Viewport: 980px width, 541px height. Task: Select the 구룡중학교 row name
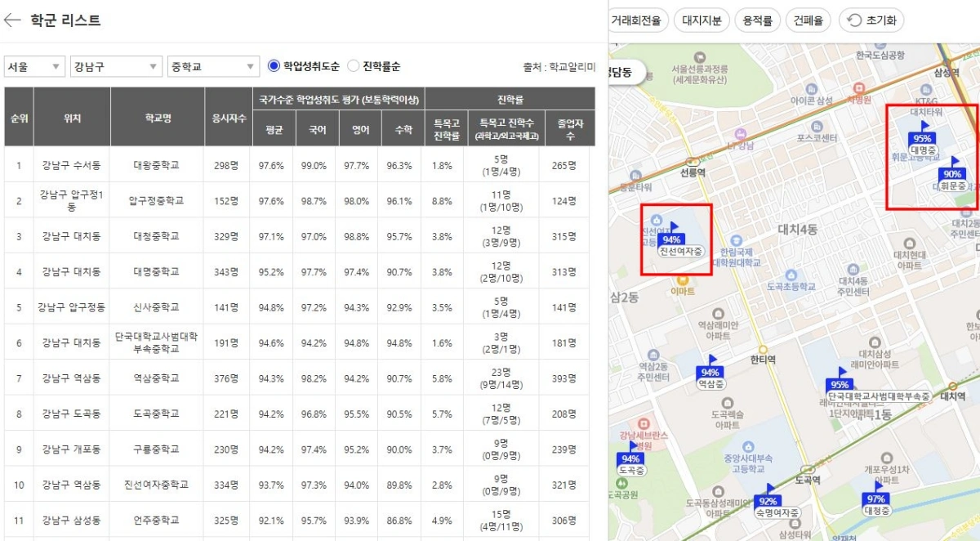click(x=156, y=449)
